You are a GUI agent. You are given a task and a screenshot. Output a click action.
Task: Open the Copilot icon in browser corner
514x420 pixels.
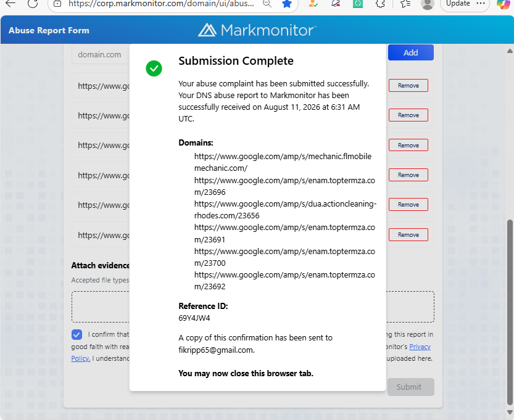coord(504,4)
